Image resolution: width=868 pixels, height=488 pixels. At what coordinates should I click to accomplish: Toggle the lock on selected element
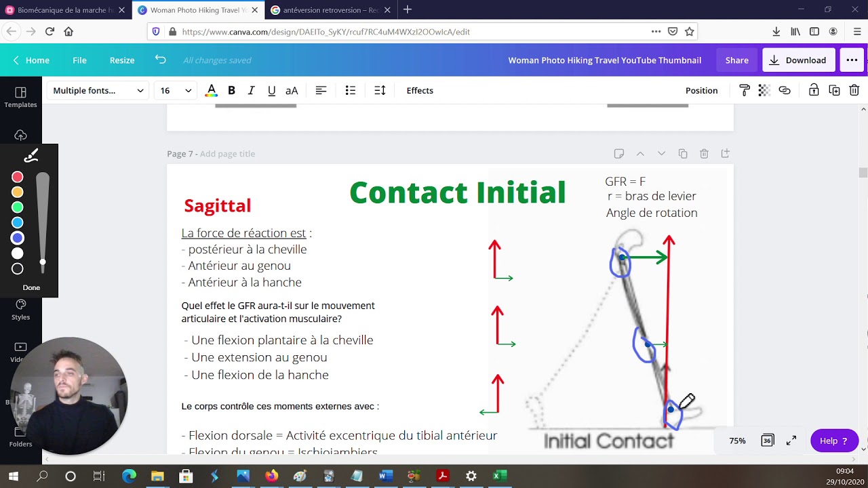[x=814, y=90]
